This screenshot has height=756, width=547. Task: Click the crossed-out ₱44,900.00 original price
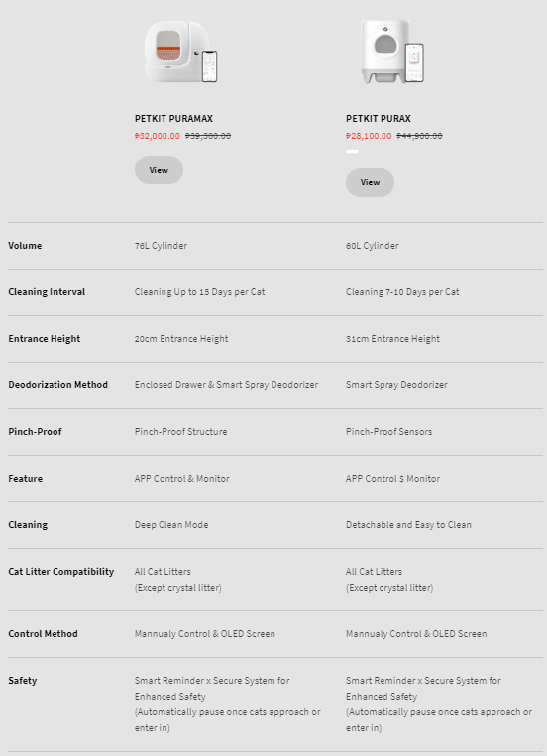click(419, 136)
